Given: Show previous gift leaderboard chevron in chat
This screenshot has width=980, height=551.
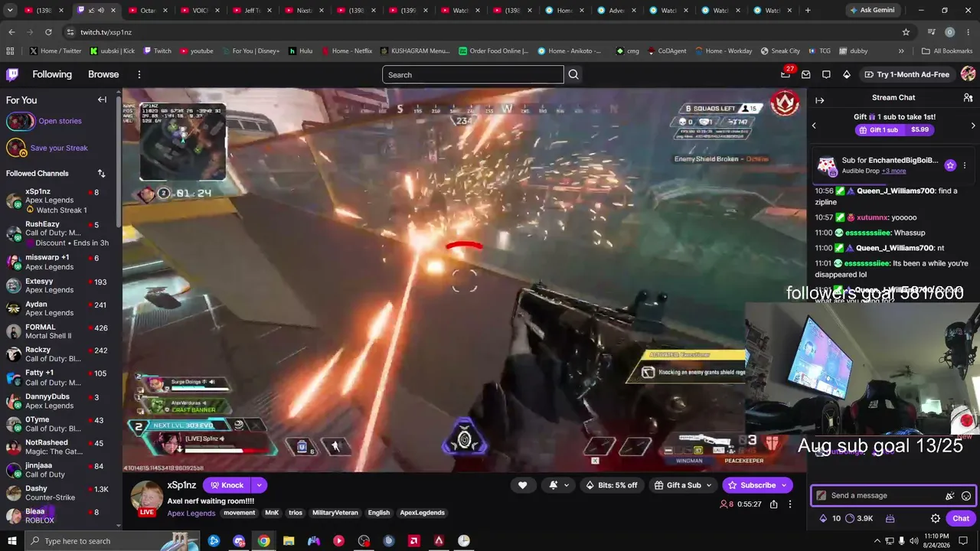Looking at the screenshot, I should [814, 126].
